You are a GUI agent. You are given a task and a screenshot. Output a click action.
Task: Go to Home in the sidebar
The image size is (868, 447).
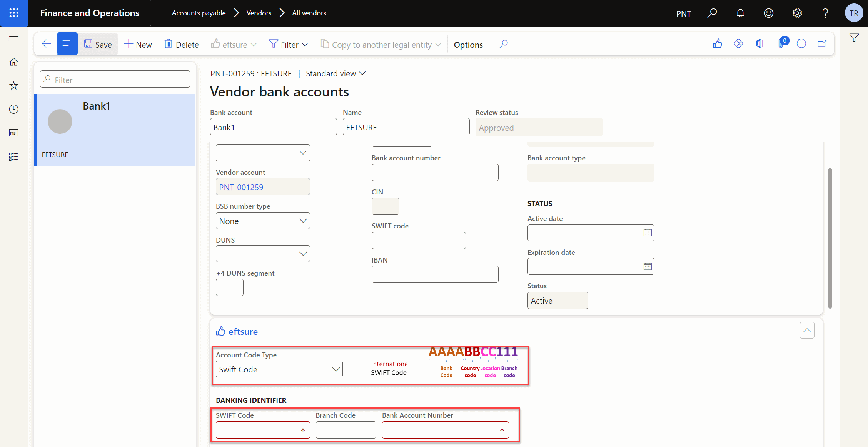tap(14, 62)
